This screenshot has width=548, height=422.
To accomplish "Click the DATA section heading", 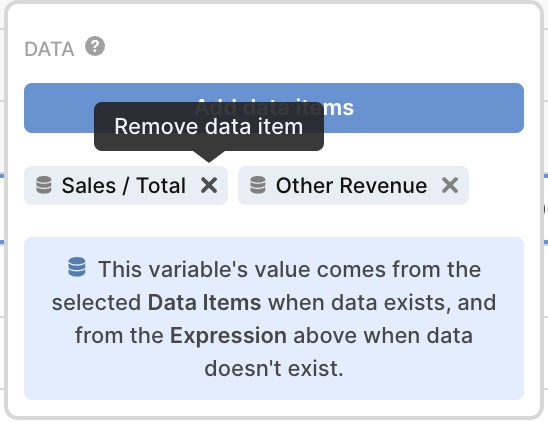I will point(49,49).
